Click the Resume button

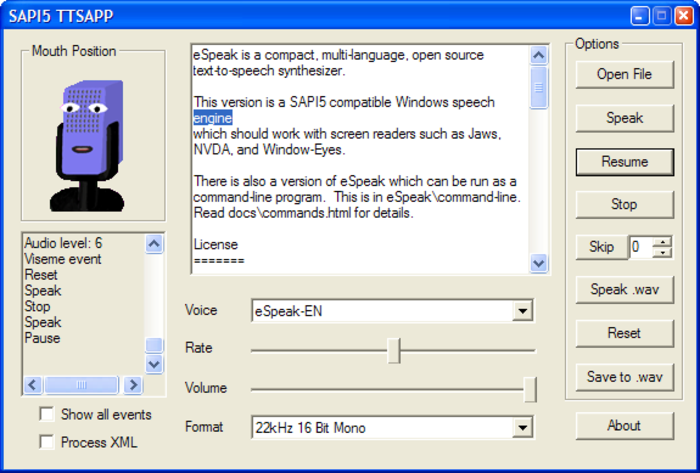[x=625, y=162]
